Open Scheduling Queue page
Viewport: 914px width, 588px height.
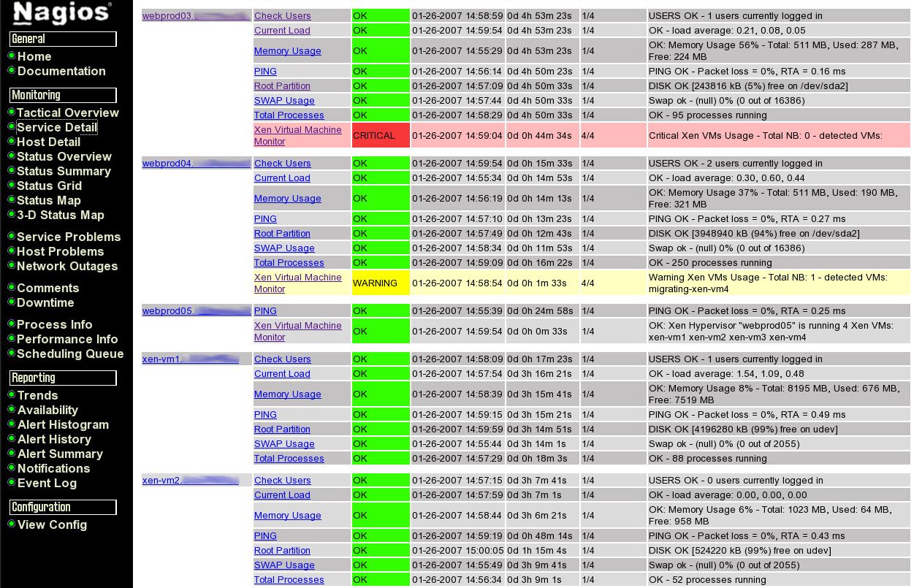[x=70, y=354]
